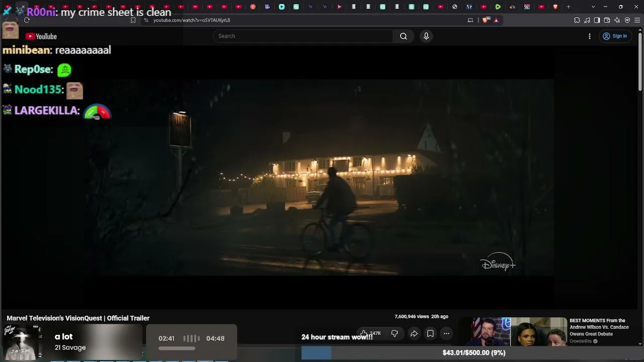Switch to the orange Y icon tab
Screen dimensions: 644x362
253,7
